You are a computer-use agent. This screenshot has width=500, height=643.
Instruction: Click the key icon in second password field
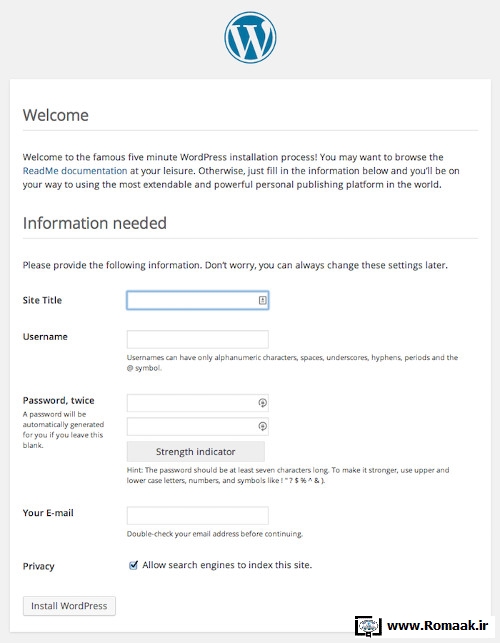click(263, 426)
